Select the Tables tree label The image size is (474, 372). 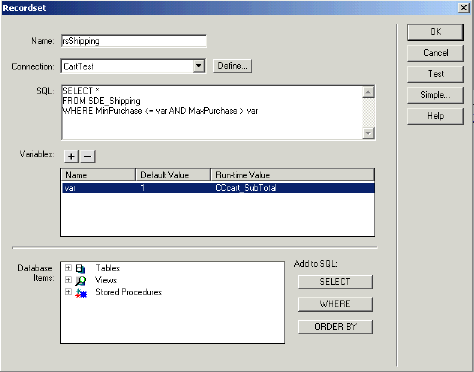click(107, 268)
